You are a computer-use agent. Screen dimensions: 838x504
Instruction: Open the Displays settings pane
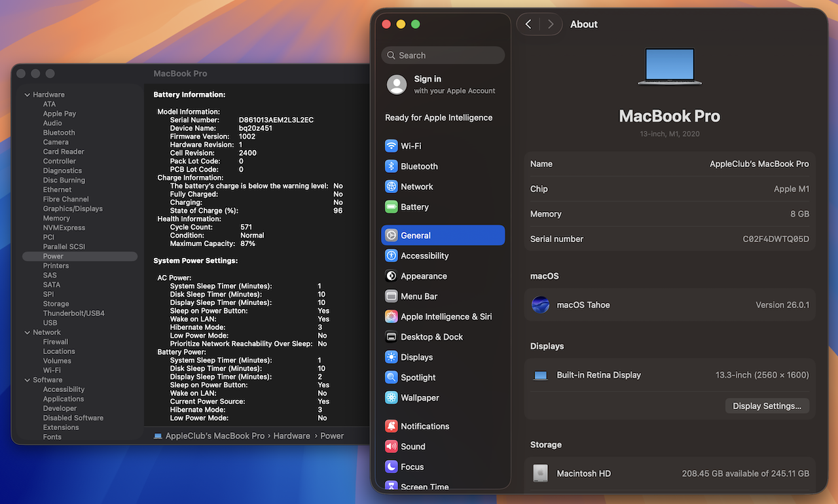[416, 357]
